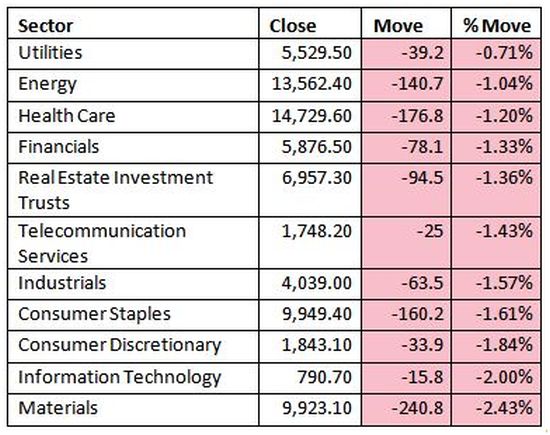Click the Health Care move cell -176.8

click(x=406, y=117)
